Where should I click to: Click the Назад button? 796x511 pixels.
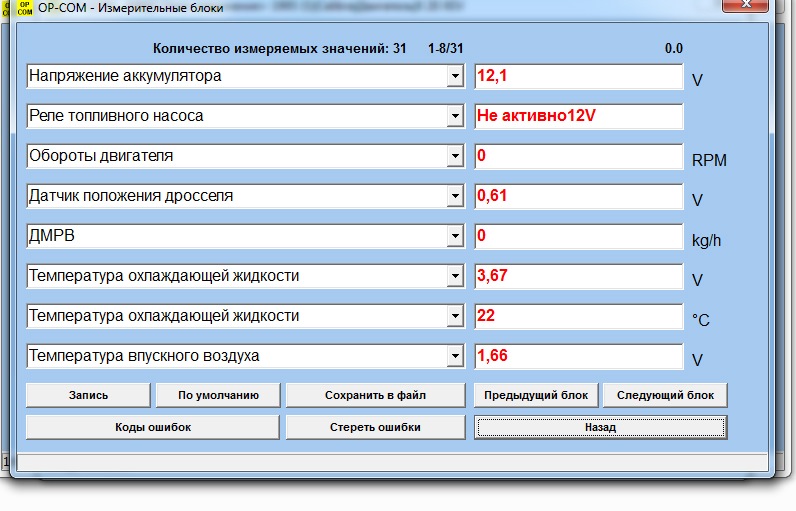pos(601,427)
